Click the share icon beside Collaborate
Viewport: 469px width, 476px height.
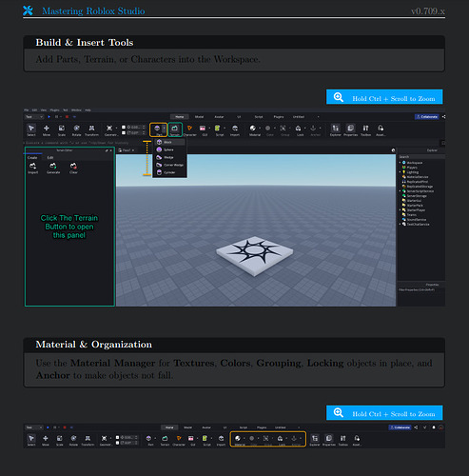click(x=443, y=117)
